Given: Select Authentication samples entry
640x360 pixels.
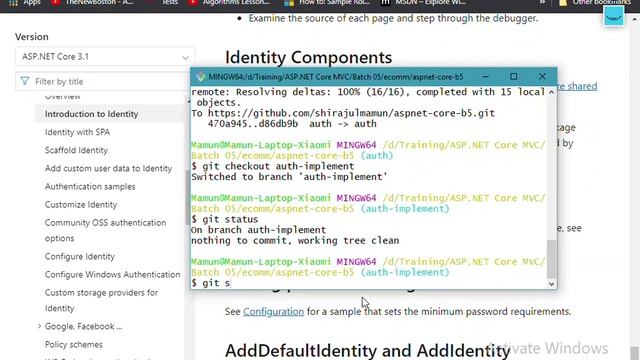Looking at the screenshot, I should tap(90, 187).
